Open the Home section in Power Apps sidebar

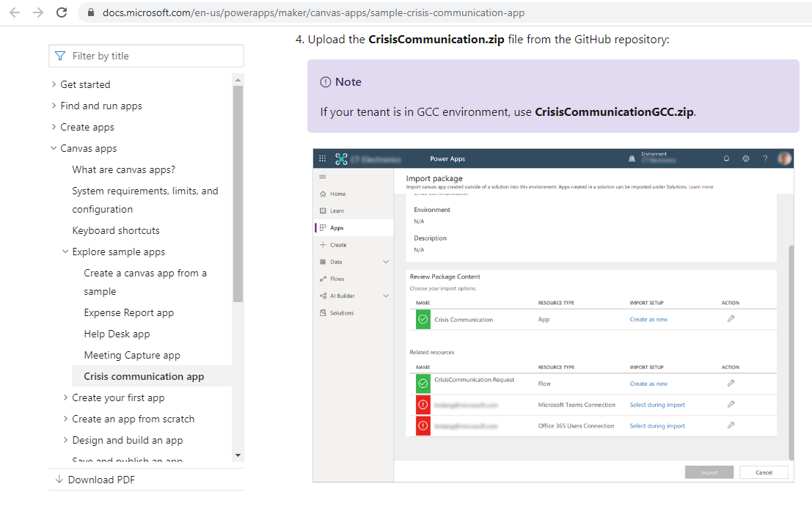tap(337, 194)
